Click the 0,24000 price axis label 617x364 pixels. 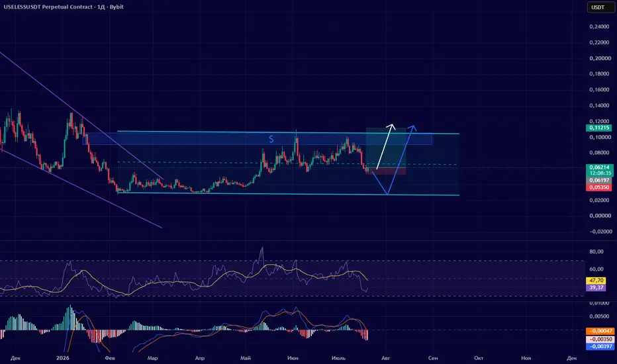[x=600, y=26]
